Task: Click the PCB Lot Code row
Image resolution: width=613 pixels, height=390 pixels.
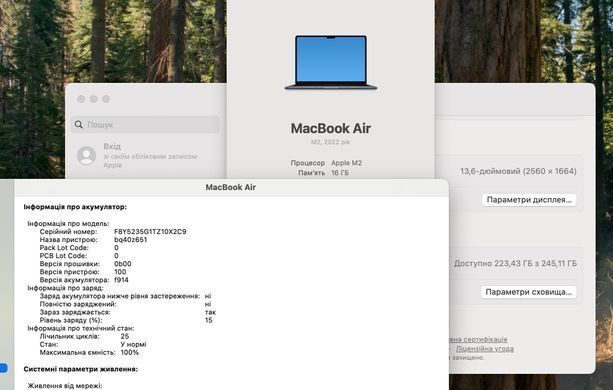Action: click(79, 256)
